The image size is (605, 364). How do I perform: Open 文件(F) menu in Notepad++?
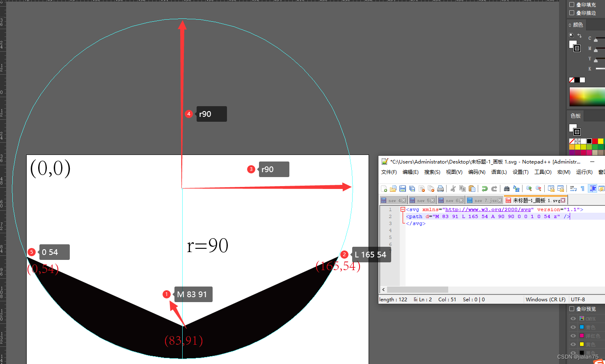pyautogui.click(x=389, y=172)
